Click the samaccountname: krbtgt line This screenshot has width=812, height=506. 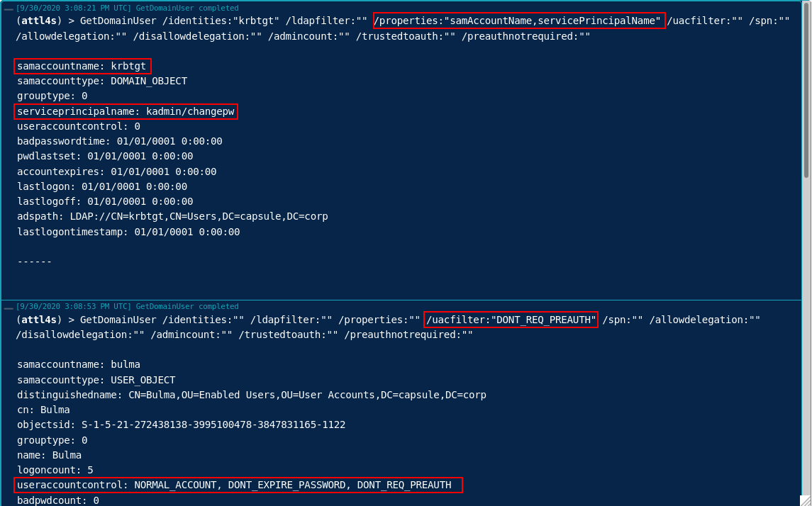(82, 66)
